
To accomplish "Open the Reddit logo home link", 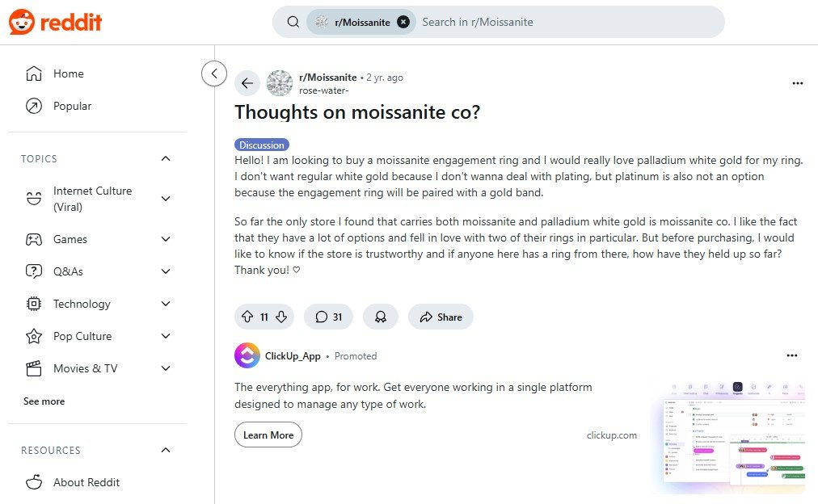I will coord(55,22).
